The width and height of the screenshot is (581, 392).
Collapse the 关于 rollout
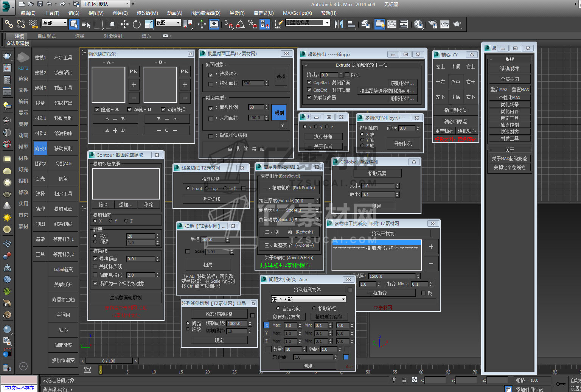click(510, 150)
